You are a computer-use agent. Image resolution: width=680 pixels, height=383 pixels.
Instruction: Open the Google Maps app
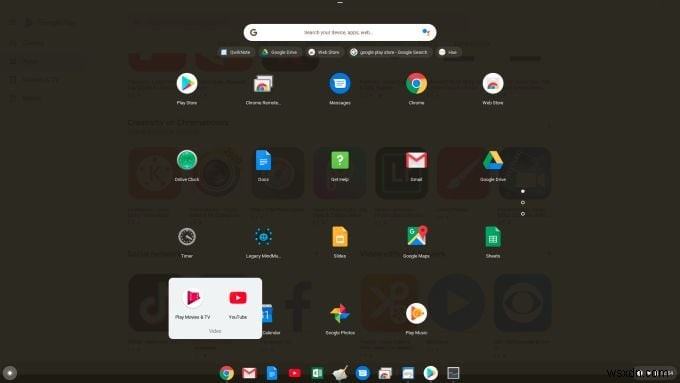coord(416,236)
